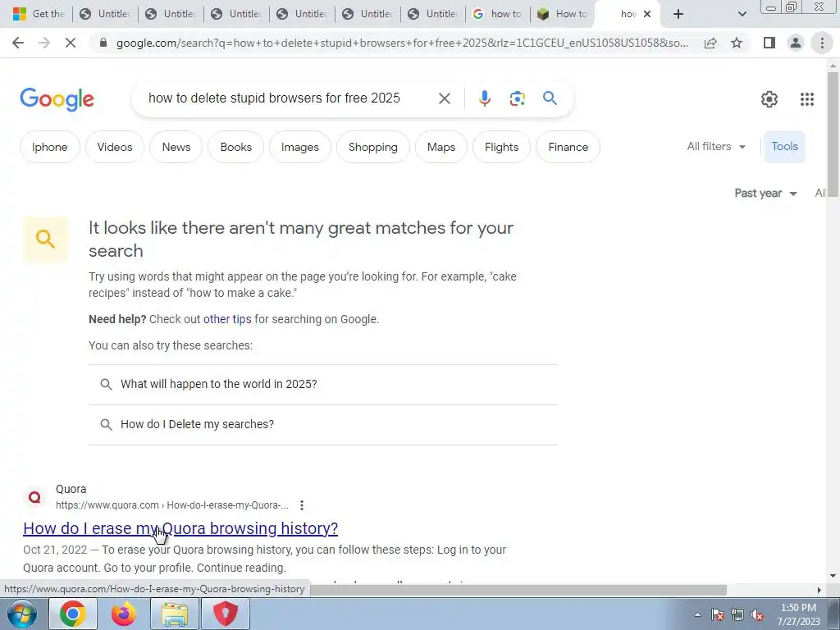Click the vertical scrollbar thumb
The width and height of the screenshot is (840, 630).
833,135
